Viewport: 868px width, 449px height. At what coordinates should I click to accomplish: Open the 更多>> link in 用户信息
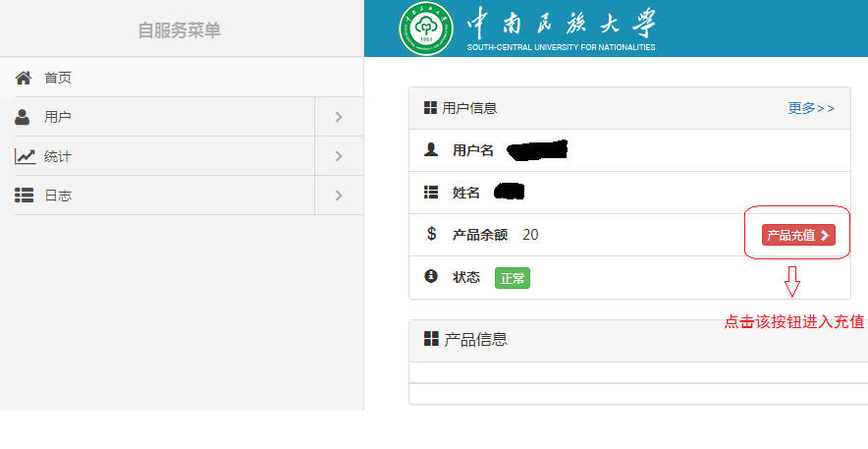[x=811, y=108]
